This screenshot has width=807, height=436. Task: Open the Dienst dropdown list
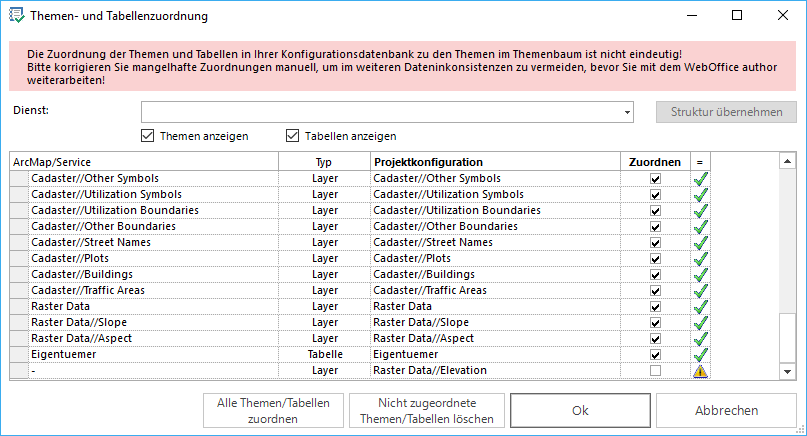coord(627,112)
